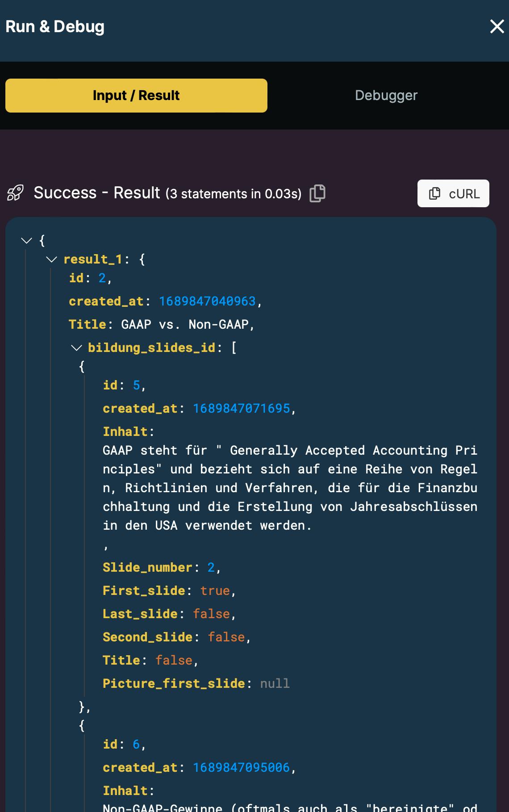Viewport: 509px width, 812px height.
Task: Close the Run & Debug panel
Action: pyautogui.click(x=496, y=27)
